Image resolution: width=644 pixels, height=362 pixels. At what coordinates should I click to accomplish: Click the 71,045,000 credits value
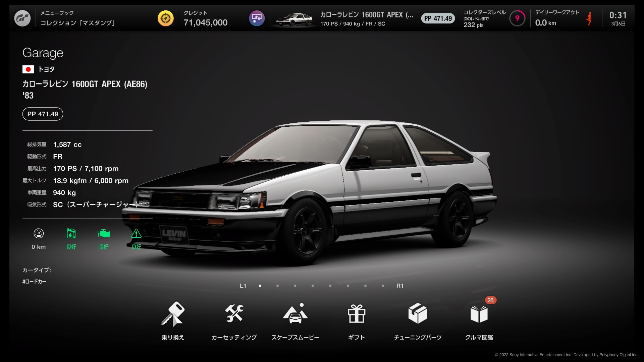point(205,22)
